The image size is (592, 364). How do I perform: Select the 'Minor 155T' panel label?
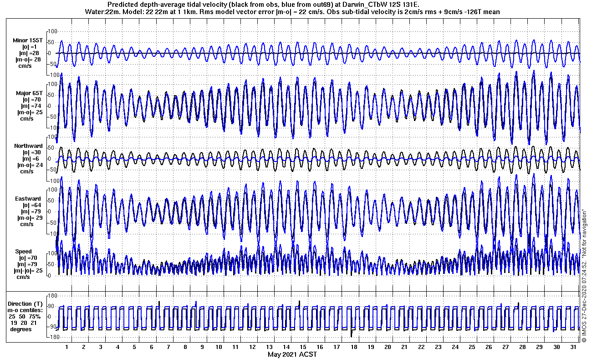pos(28,41)
